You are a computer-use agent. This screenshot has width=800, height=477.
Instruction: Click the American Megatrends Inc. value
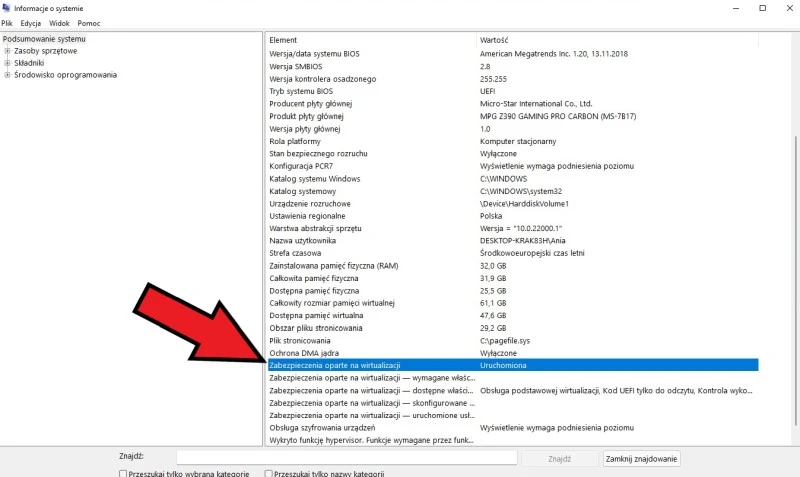pyautogui.click(x=554, y=54)
